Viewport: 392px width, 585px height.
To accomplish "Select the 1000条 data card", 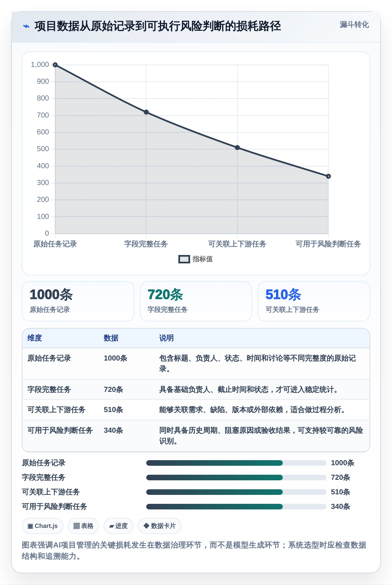I will point(78,301).
